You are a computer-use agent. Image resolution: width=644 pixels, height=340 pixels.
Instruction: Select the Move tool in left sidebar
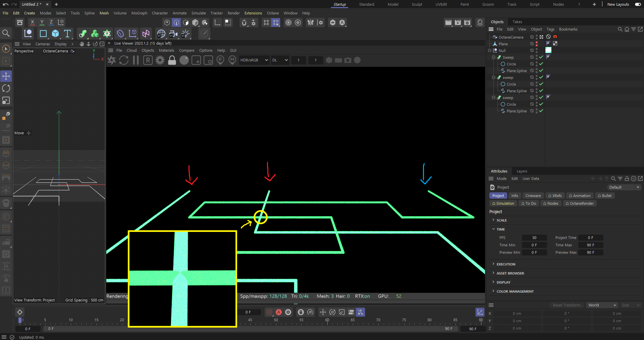[6, 76]
